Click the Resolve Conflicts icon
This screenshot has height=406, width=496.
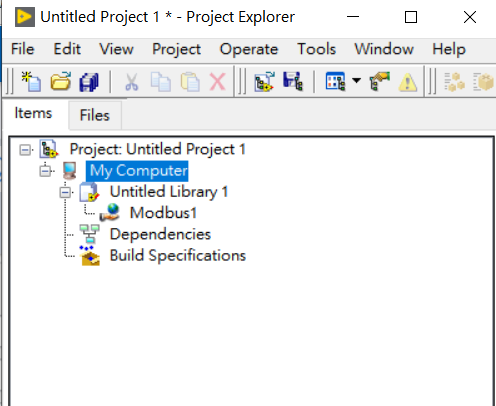380,81
